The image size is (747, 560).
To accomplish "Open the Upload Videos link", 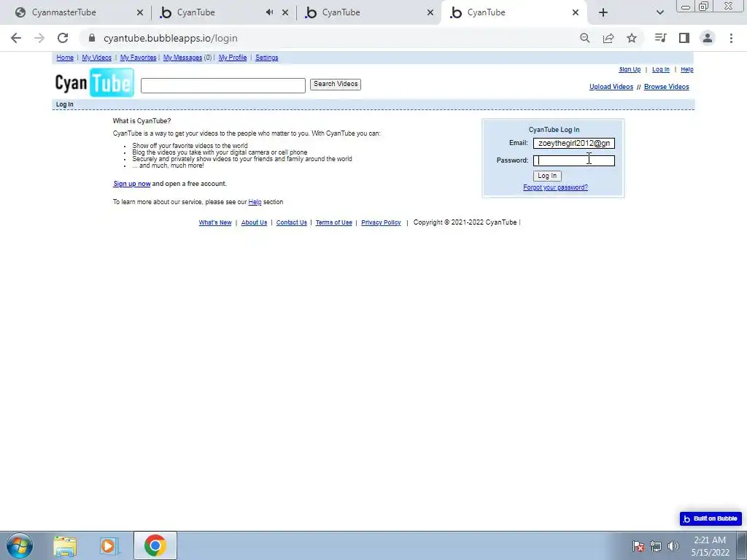I will point(611,87).
